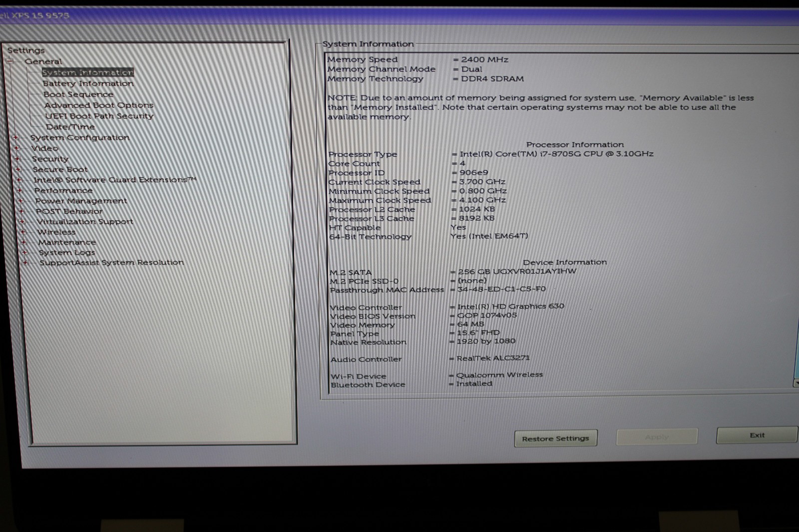
Task: Expand the System Configuration node
Action: point(15,137)
